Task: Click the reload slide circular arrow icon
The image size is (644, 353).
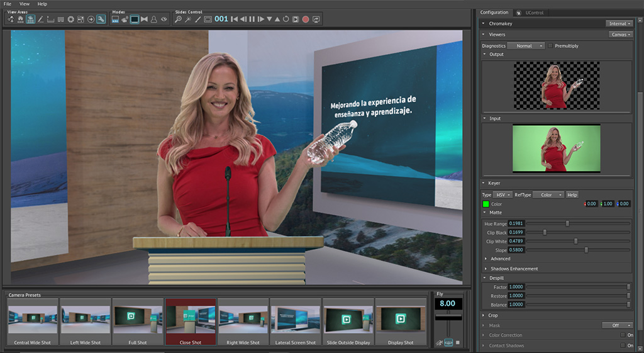Action: pyautogui.click(x=286, y=20)
